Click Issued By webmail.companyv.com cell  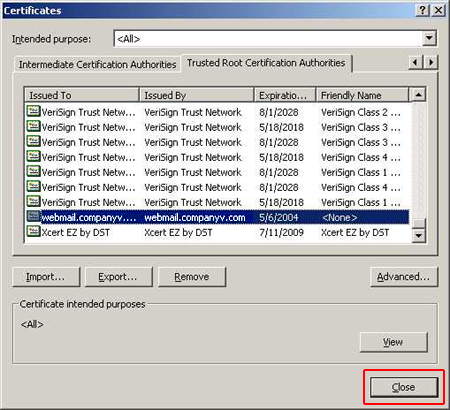(195, 217)
